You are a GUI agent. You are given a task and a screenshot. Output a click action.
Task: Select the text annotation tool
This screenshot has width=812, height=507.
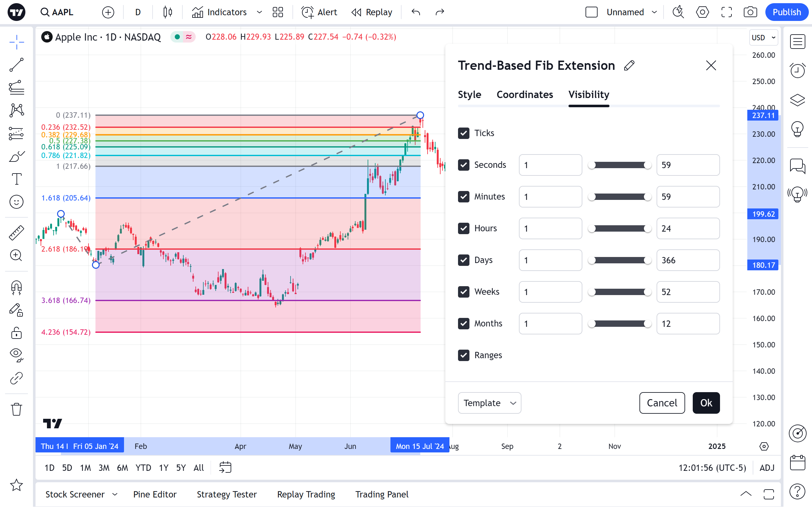pyautogui.click(x=16, y=179)
